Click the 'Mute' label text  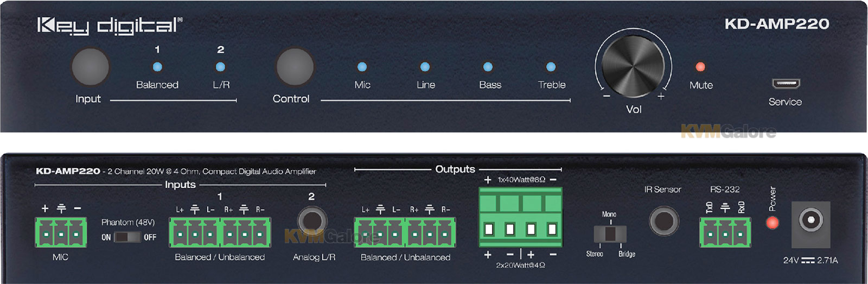[x=701, y=85]
